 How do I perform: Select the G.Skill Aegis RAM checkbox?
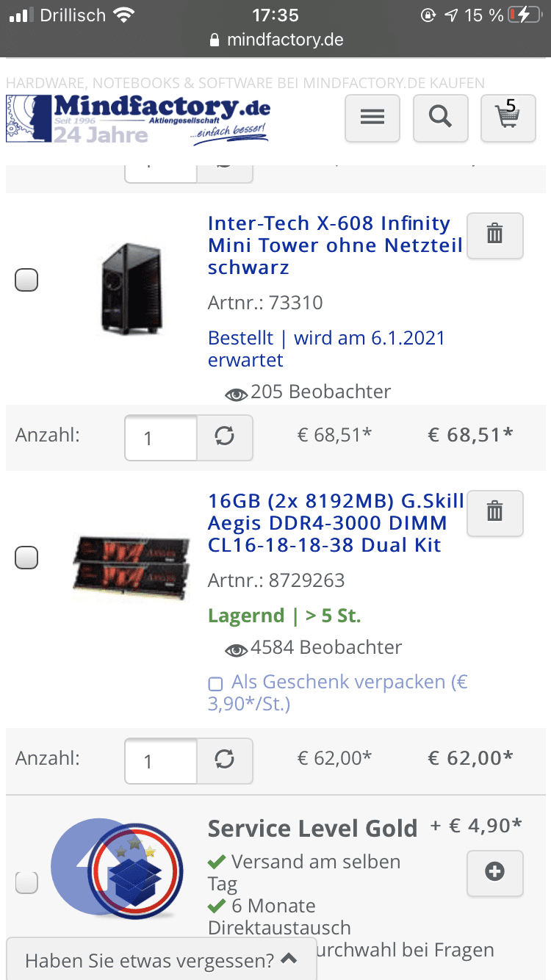pos(26,558)
